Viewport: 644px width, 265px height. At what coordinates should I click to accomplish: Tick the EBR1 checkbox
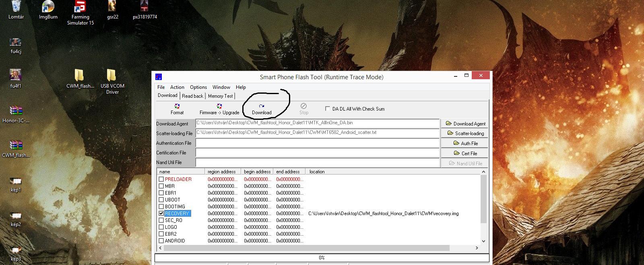coord(161,193)
